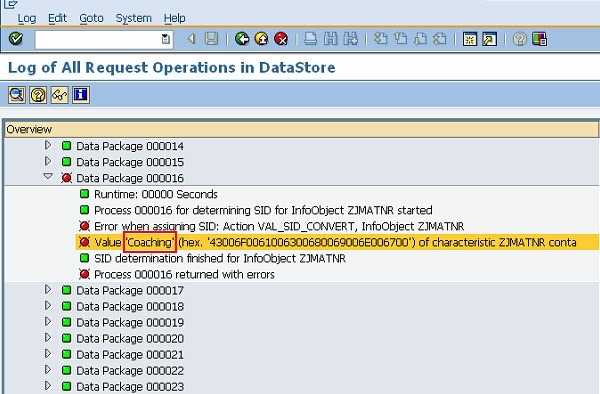Select Data Package 000023 row text
600x394 pixels.
coord(130,387)
